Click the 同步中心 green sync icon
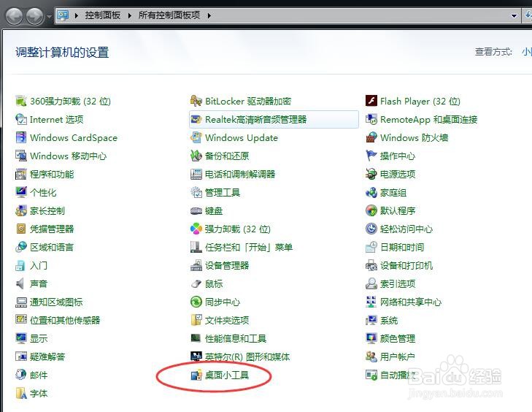The width and height of the screenshot is (532, 412). [196, 302]
